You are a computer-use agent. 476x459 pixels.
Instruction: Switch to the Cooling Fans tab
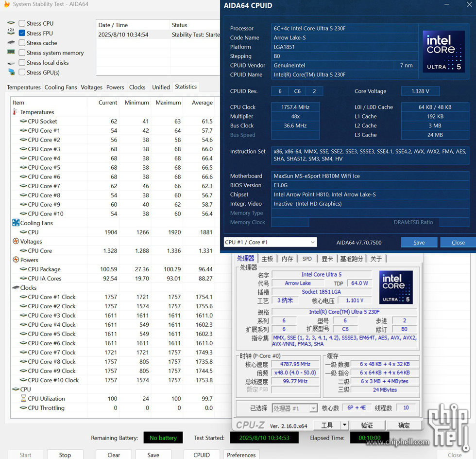(61, 87)
